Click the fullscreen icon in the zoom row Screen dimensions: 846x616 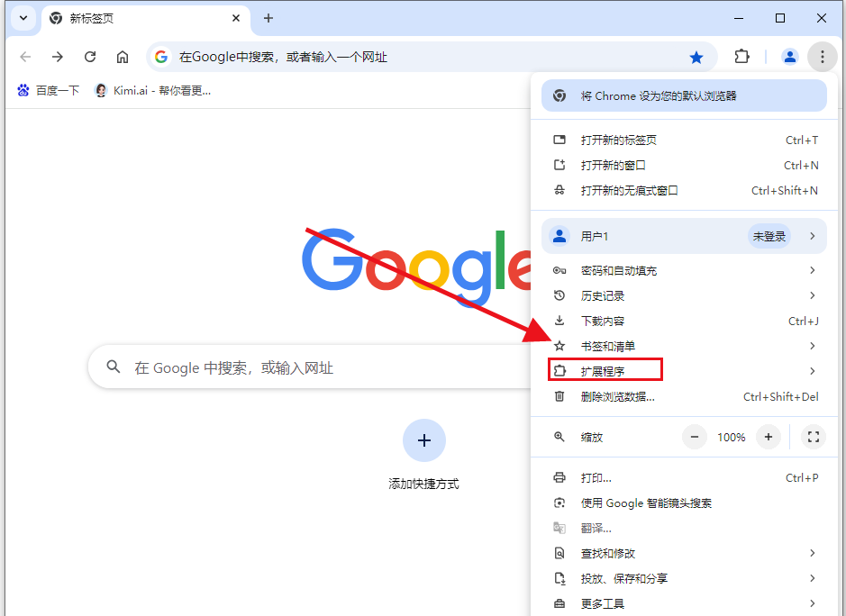tap(813, 437)
